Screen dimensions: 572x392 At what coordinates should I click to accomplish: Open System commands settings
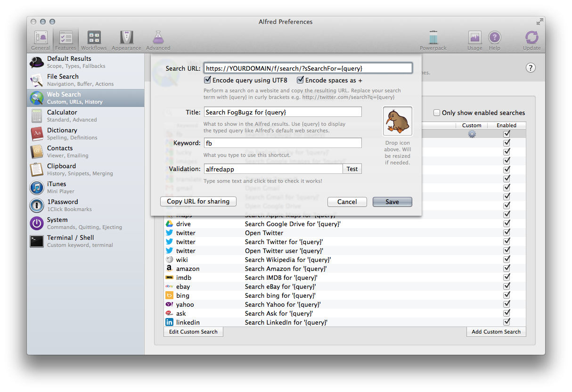(85, 223)
